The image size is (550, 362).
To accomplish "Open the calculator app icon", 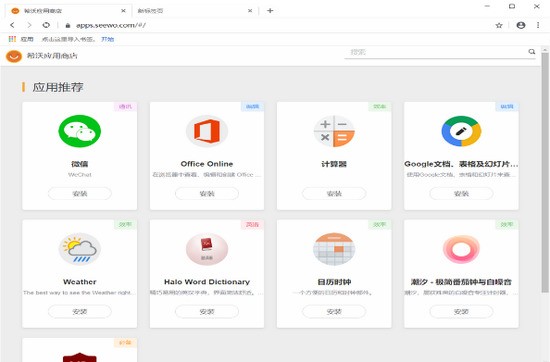I will (x=334, y=131).
